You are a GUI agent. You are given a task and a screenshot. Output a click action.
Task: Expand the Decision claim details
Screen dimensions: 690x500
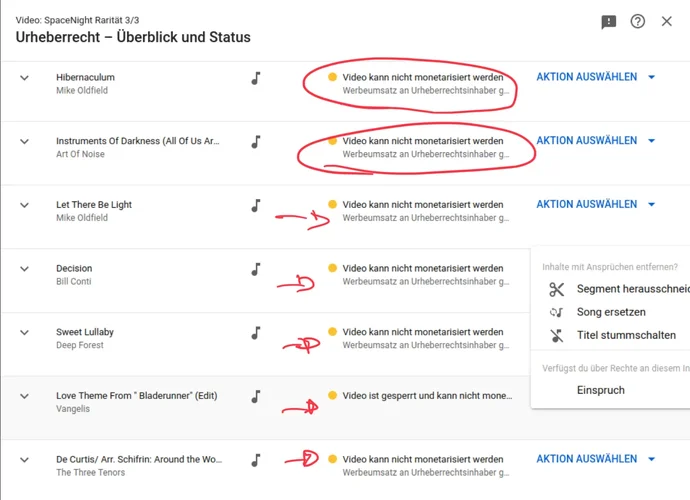tap(25, 269)
